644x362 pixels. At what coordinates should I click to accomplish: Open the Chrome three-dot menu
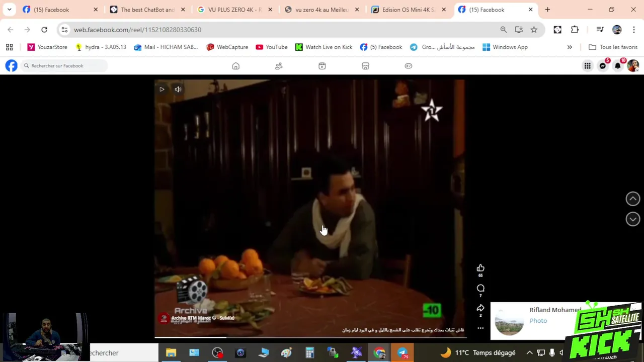(633, 30)
